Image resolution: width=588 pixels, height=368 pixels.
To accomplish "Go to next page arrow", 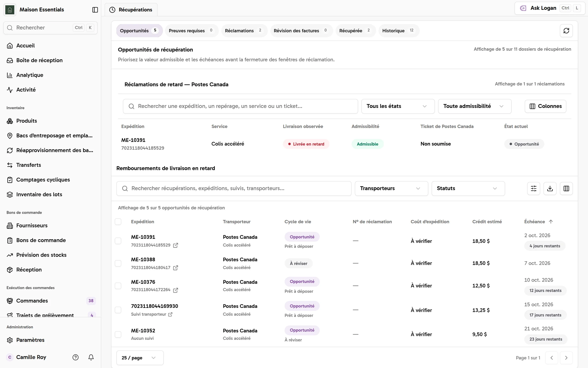I will (x=566, y=358).
